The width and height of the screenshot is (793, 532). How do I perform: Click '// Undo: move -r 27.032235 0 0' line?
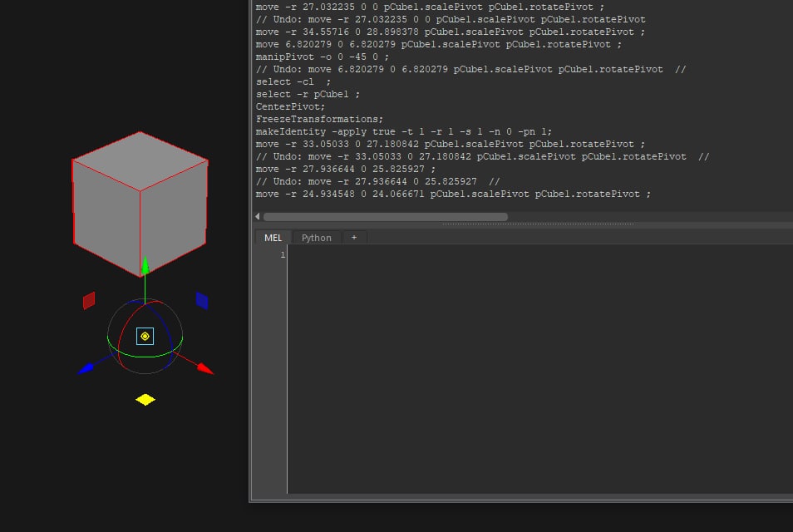coord(451,19)
